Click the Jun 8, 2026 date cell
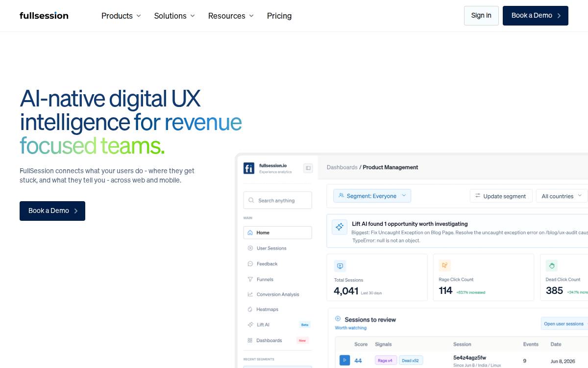The image size is (588, 368). 563,361
